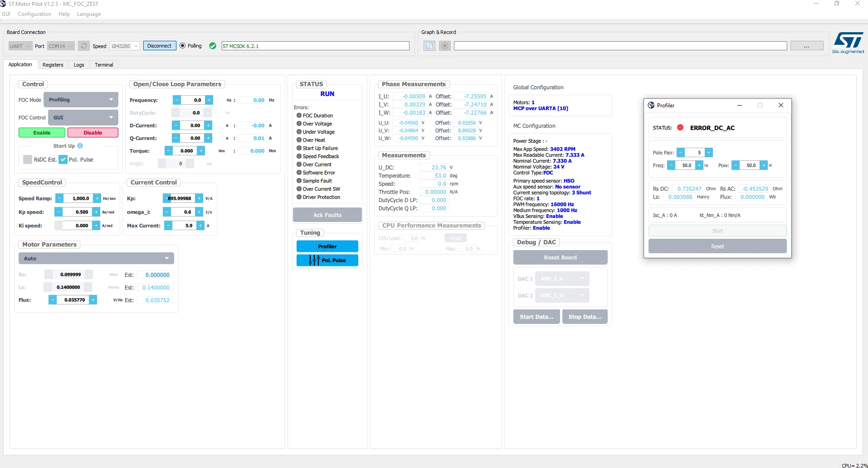
Task: Click the Graph & Record file path field
Action: (x=620, y=46)
